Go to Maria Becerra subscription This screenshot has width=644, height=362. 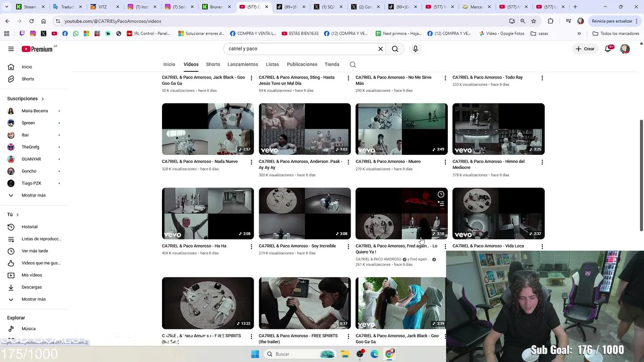[34, 111]
